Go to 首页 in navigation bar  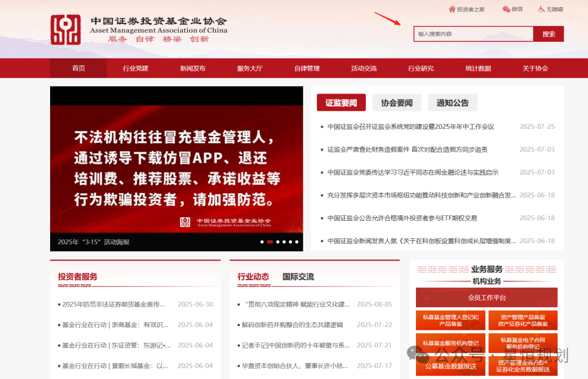pyautogui.click(x=78, y=68)
